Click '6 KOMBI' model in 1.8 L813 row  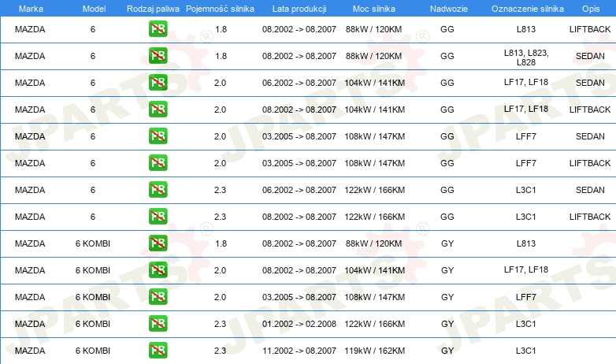tap(93, 243)
